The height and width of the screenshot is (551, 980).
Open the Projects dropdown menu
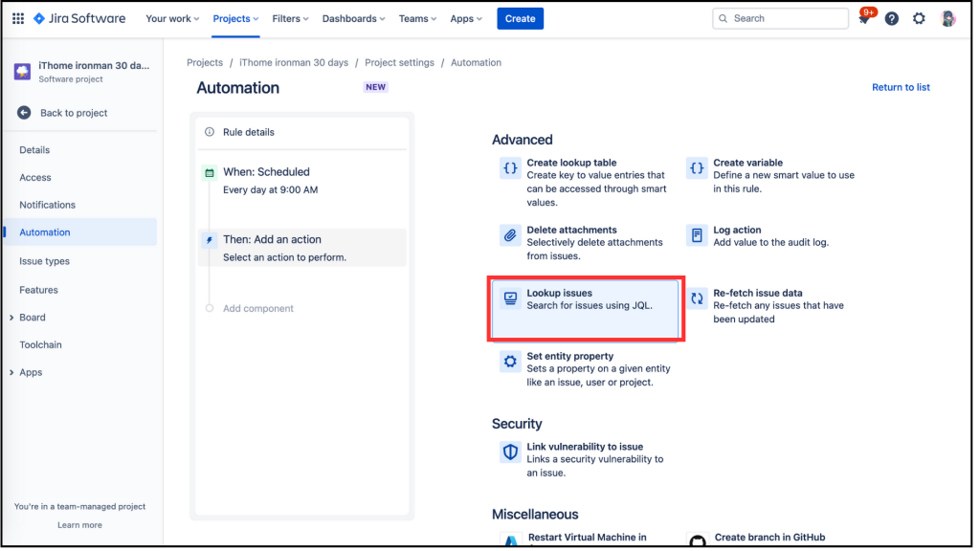[237, 19]
